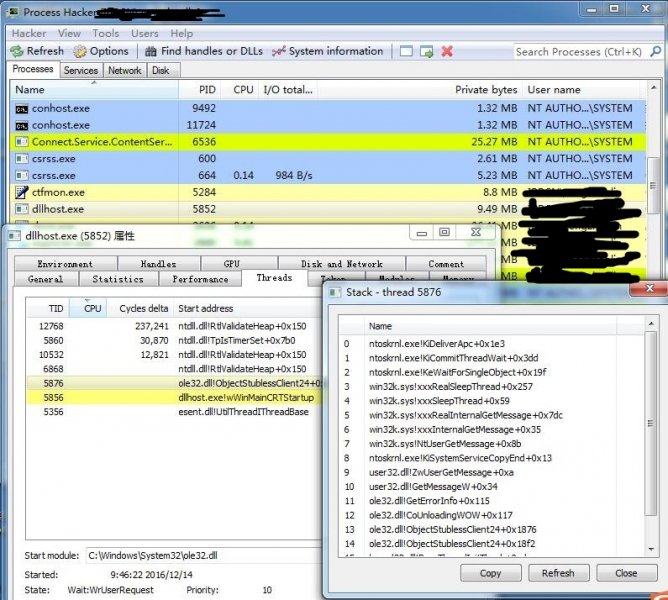The image size is (668, 600).
Task: Click the search magnifier icon
Action: tap(655, 52)
